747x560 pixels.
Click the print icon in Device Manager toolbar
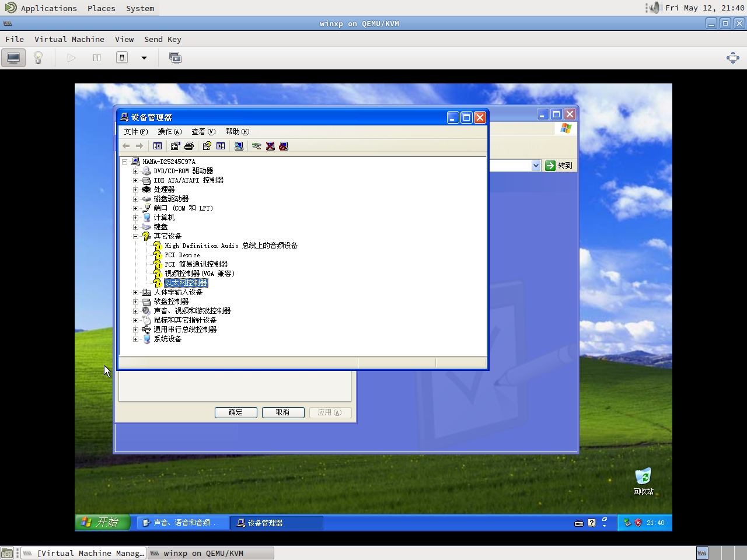[189, 146]
